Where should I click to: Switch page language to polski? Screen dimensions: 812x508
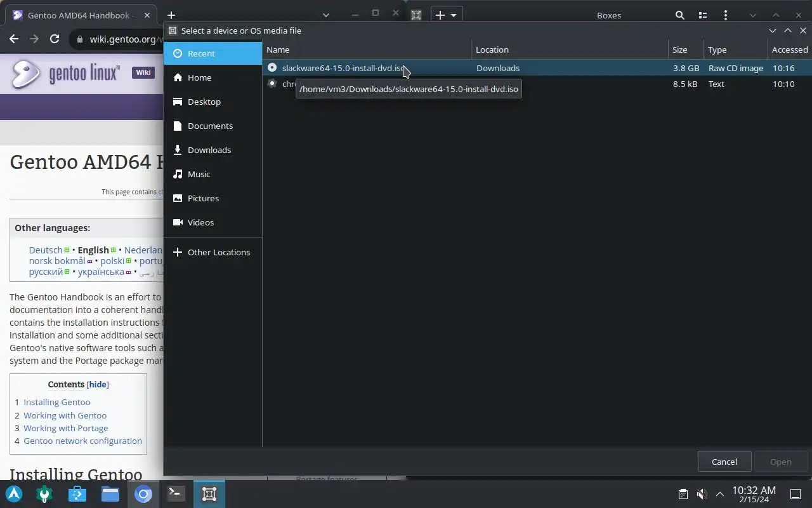112,261
